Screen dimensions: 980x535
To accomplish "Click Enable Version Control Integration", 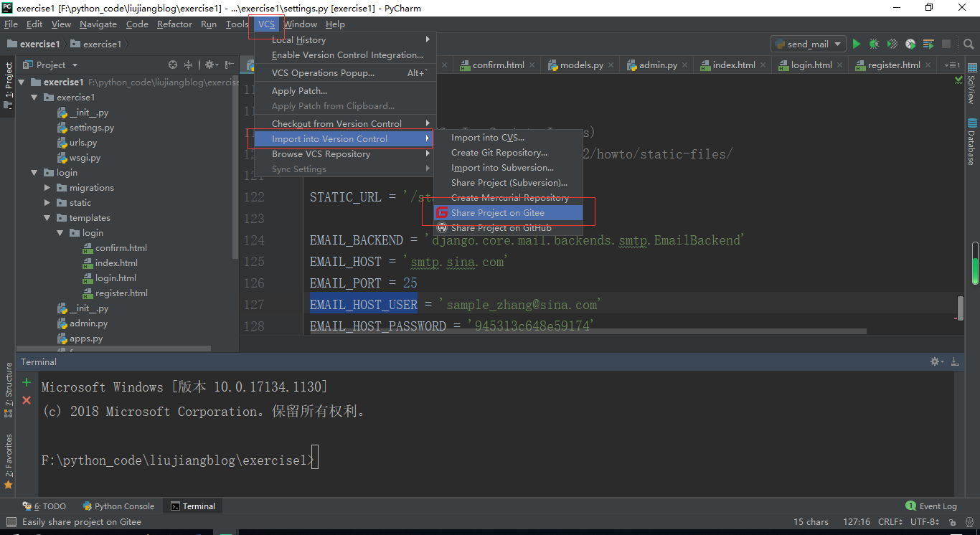I will (x=345, y=55).
